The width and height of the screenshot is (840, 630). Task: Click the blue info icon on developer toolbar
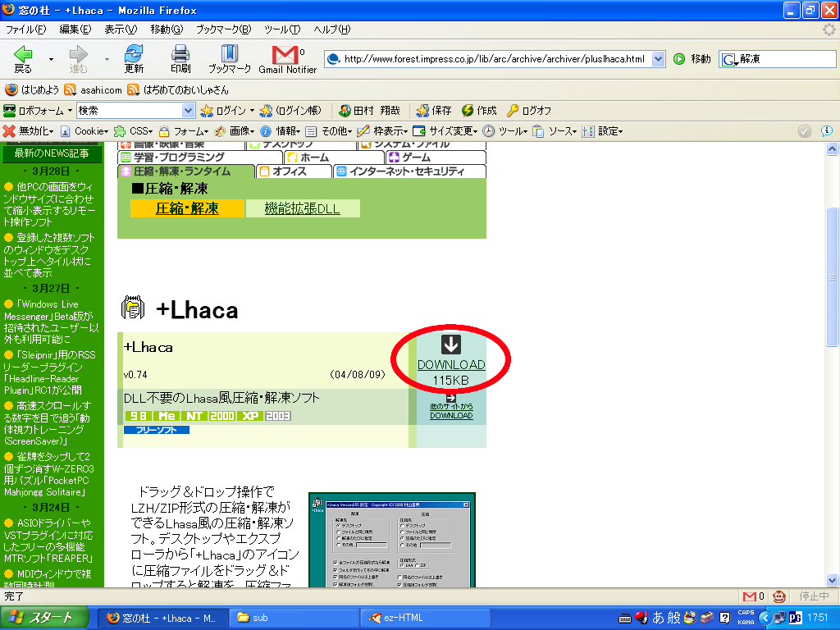pos(827,131)
